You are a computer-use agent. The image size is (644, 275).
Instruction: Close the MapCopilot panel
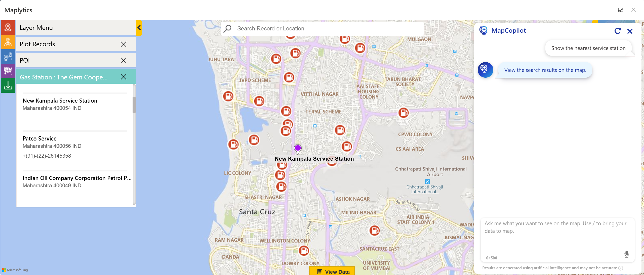(x=630, y=31)
